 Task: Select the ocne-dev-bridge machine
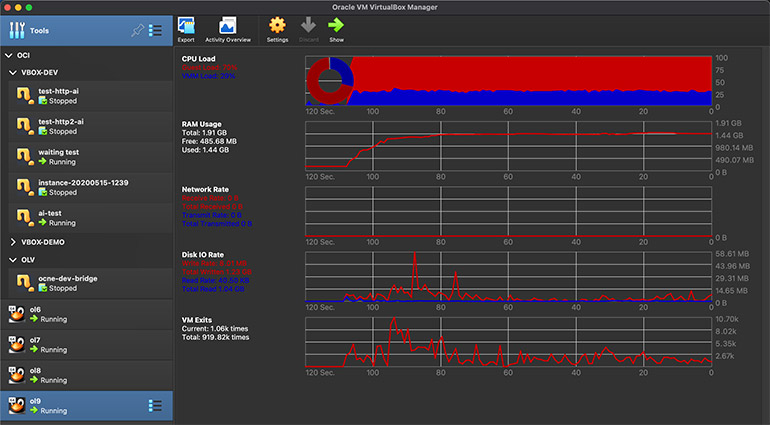[x=90, y=283]
